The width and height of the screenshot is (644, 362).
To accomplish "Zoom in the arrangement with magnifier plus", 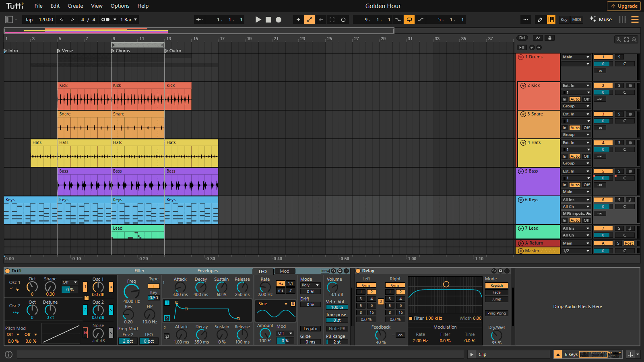I will tap(619, 39).
